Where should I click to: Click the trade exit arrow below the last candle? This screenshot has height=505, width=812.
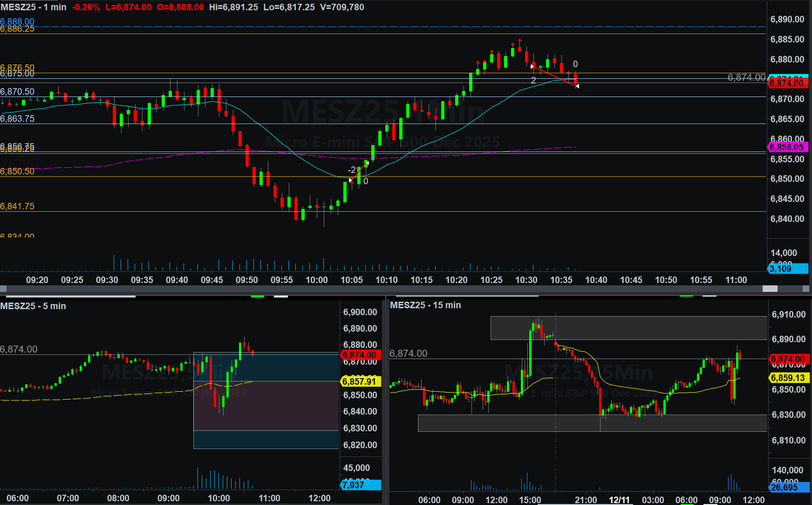[577, 86]
